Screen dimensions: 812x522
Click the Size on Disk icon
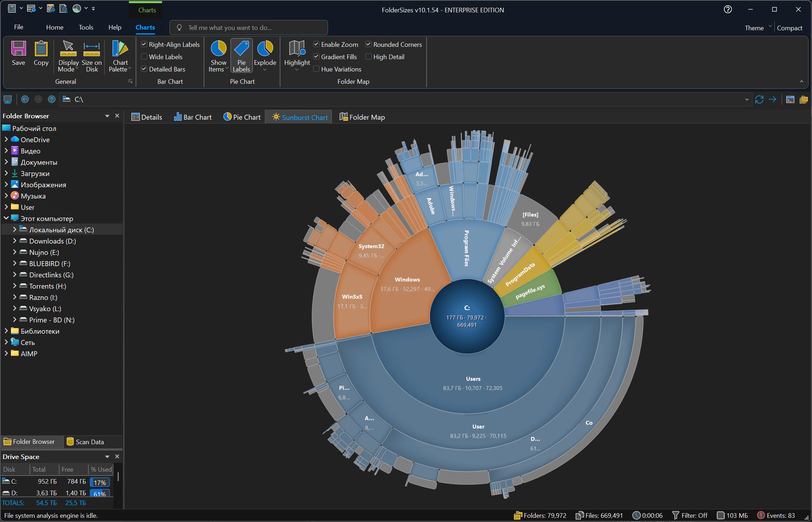(92, 56)
